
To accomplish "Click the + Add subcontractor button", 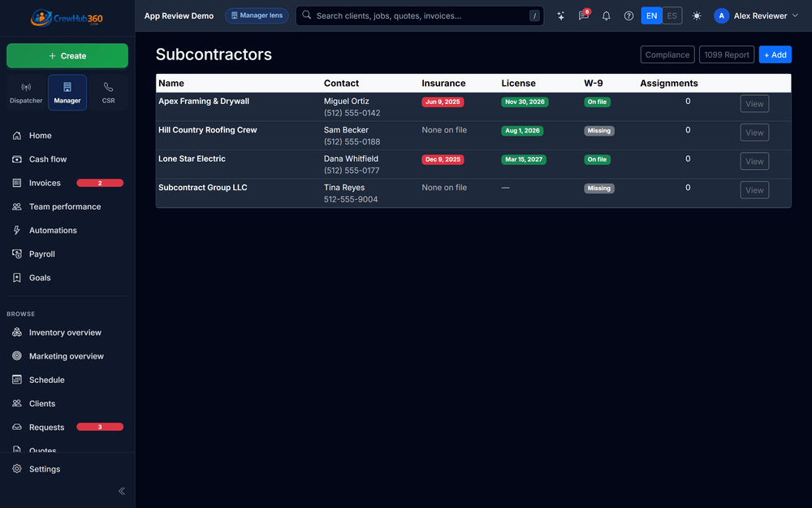I will click(x=775, y=54).
